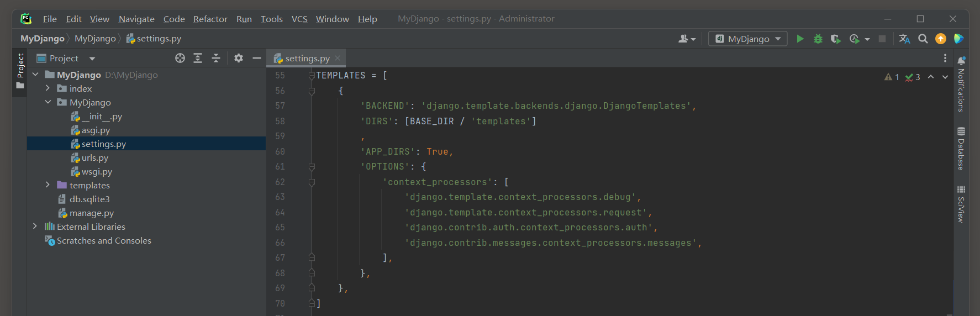
Task: Open the Code With Me user icon
Action: 687,39
